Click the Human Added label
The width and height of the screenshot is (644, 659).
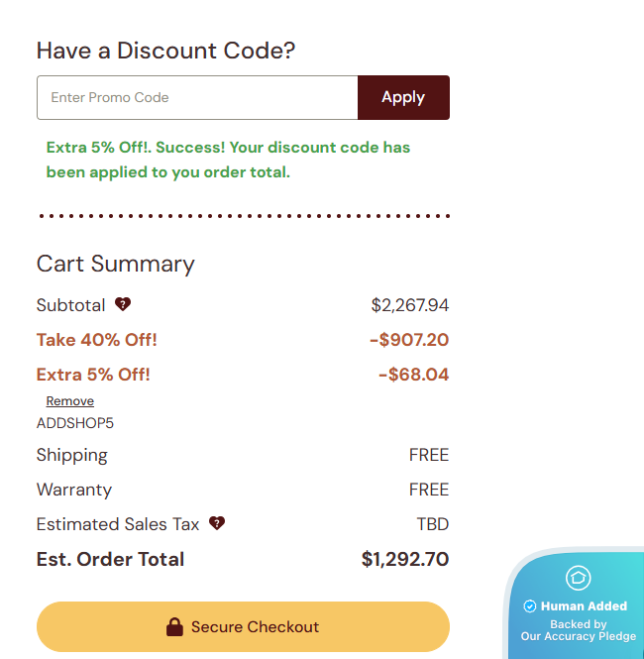[584, 606]
